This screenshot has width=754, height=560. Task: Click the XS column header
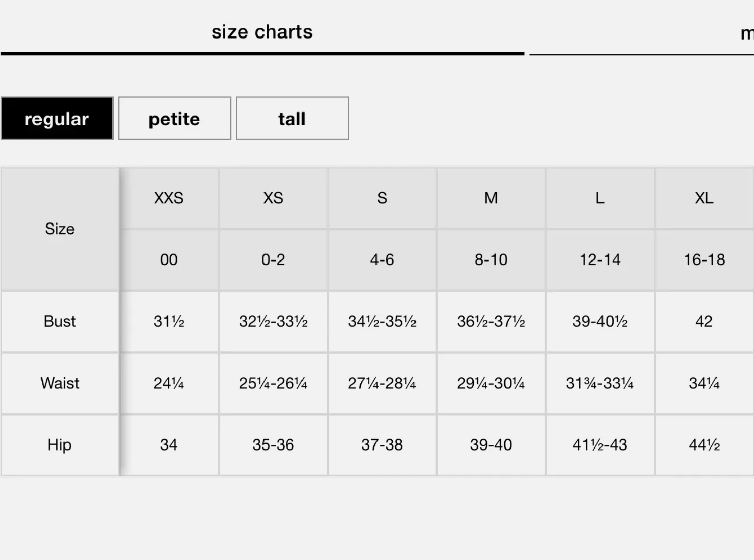[273, 198]
